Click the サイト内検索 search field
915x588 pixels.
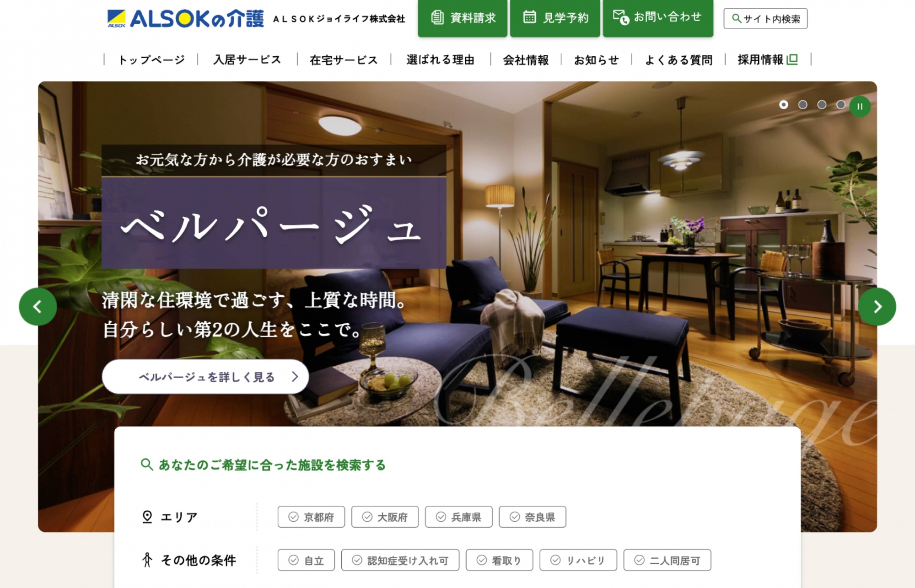click(765, 19)
